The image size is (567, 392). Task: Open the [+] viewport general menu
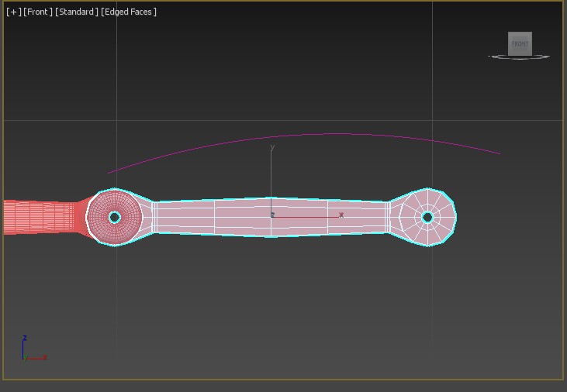[13, 12]
